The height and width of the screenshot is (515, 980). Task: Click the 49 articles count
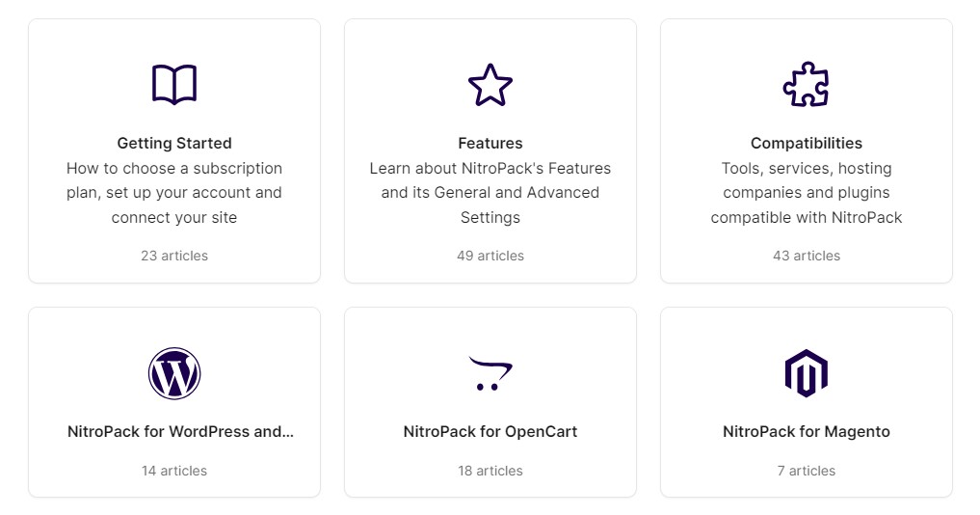pyautogui.click(x=490, y=256)
